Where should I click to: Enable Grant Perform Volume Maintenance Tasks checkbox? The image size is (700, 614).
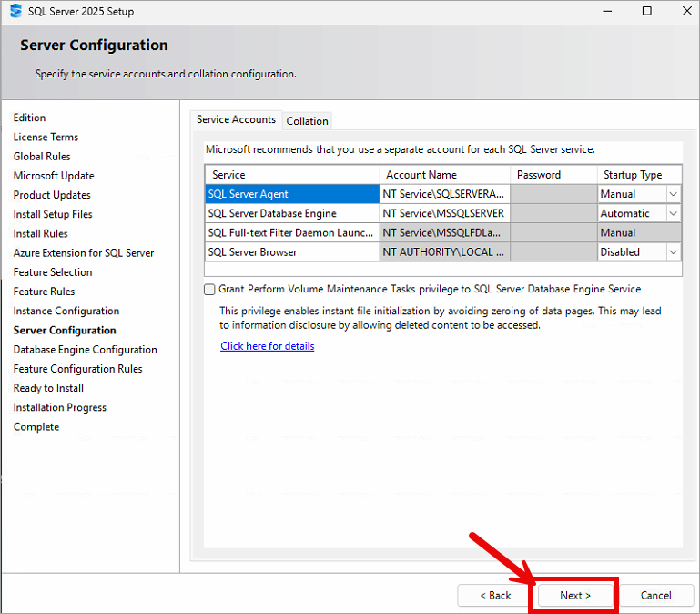click(210, 289)
